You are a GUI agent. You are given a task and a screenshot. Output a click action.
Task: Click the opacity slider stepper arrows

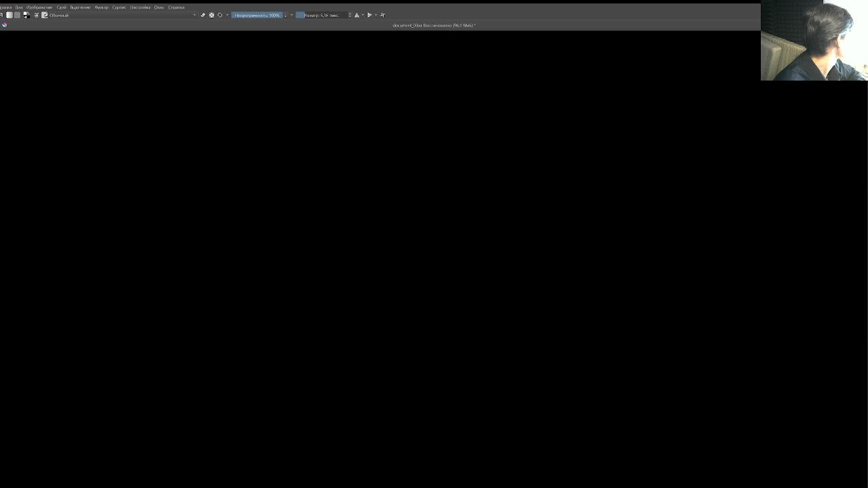(285, 15)
